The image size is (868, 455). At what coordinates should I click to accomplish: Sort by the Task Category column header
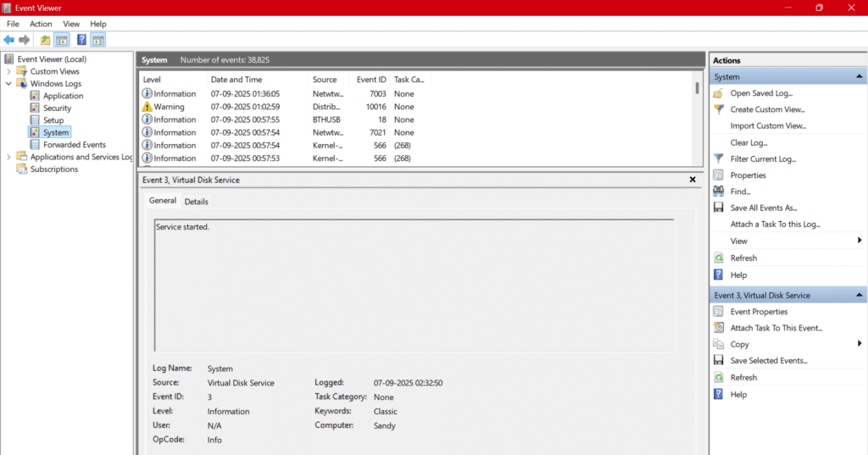(x=410, y=79)
